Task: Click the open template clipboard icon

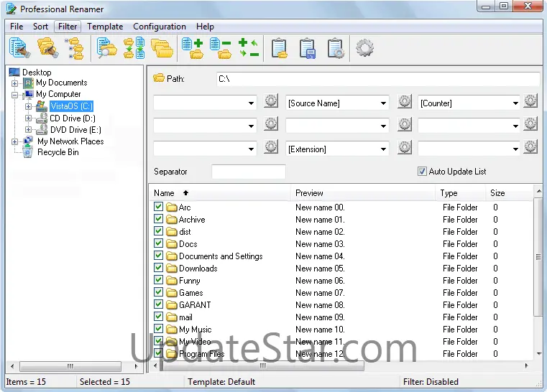Action: click(x=280, y=48)
